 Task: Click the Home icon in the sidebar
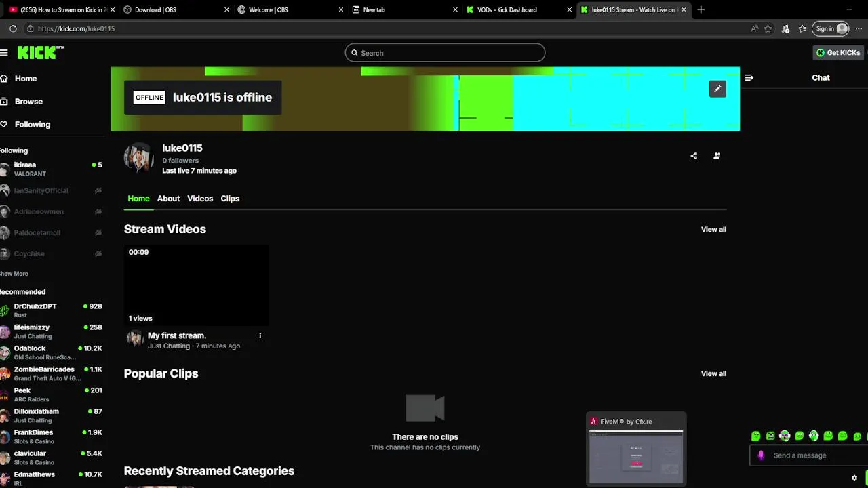click(4, 79)
